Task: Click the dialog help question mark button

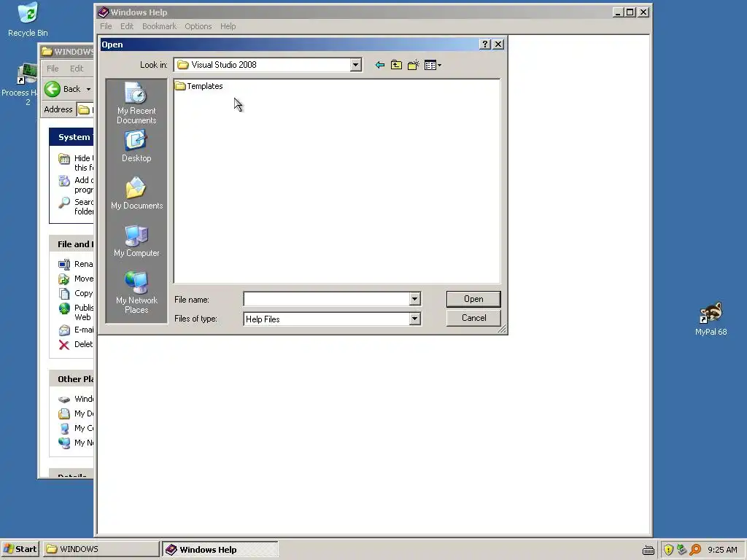Action: pyautogui.click(x=484, y=44)
